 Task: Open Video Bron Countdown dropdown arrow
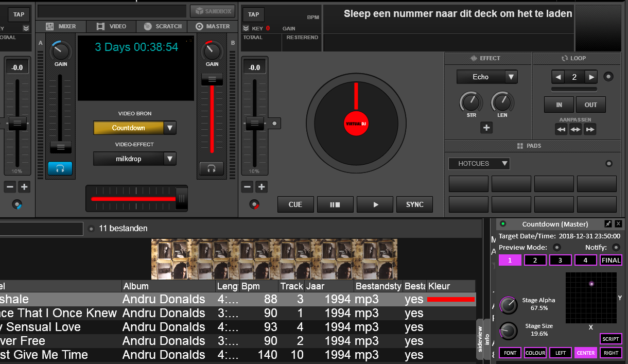point(170,128)
